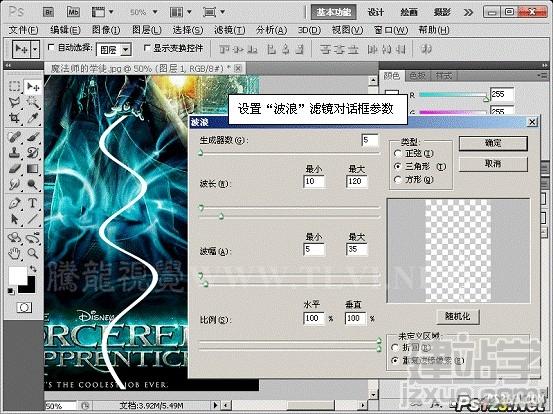Switch to the 色板 swatches tab
Screen dimensions: 553x414
417,75
